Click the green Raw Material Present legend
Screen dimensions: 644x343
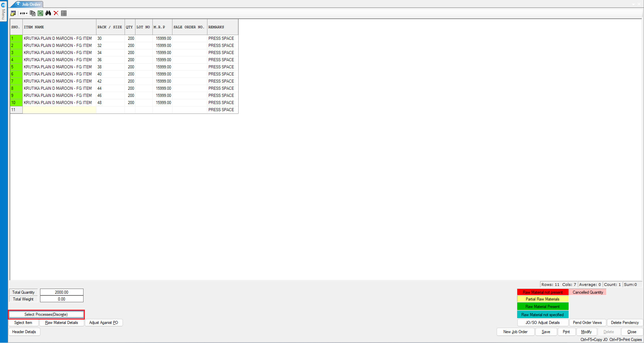coord(542,307)
